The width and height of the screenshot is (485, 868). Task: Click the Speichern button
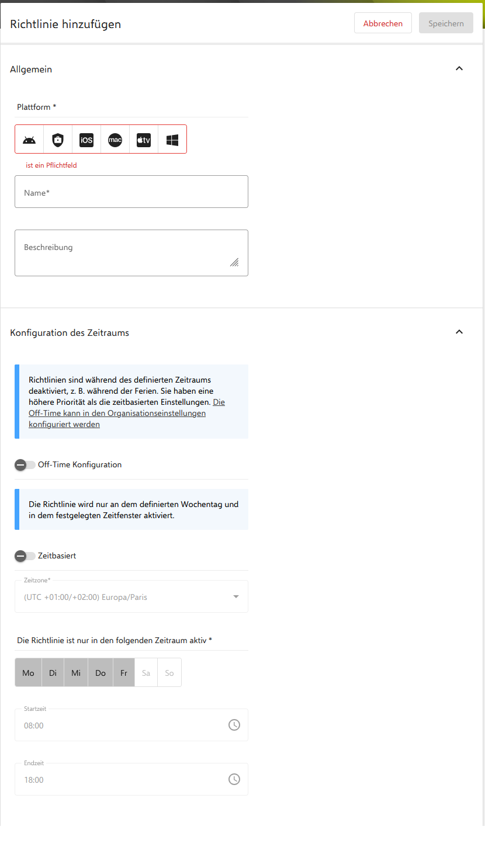[x=446, y=23]
